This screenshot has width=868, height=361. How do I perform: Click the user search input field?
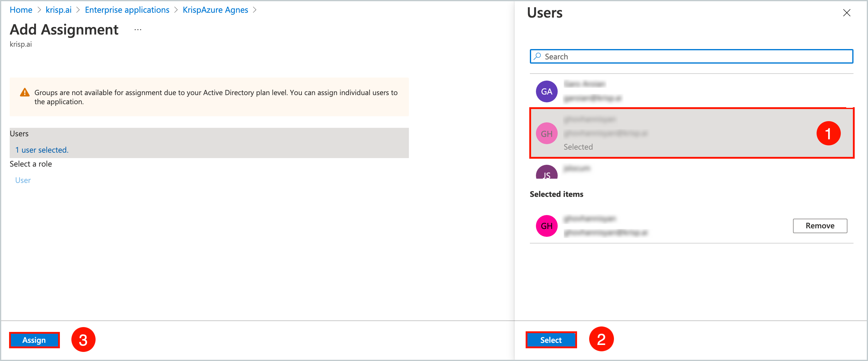[x=691, y=56]
